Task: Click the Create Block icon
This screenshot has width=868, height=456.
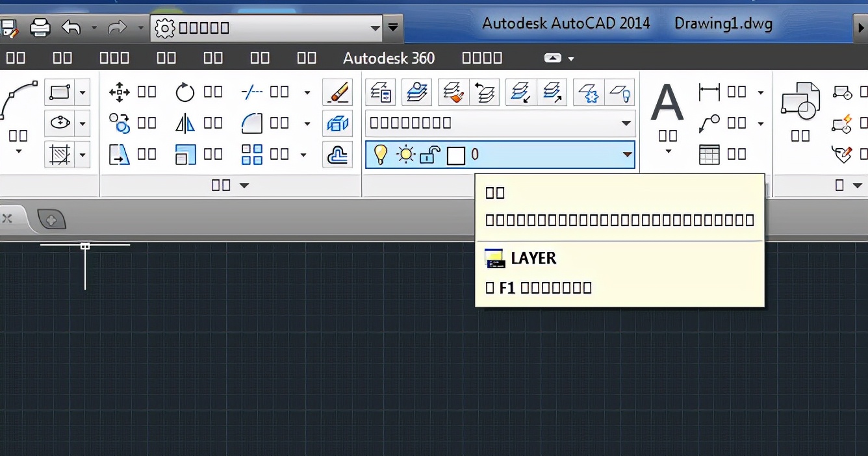Action: (843, 92)
